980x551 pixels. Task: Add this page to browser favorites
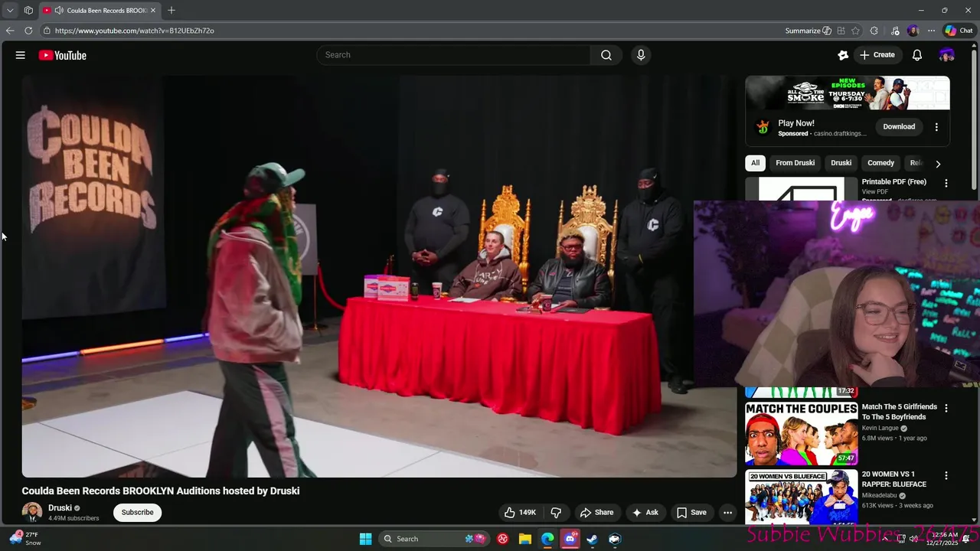point(855,31)
